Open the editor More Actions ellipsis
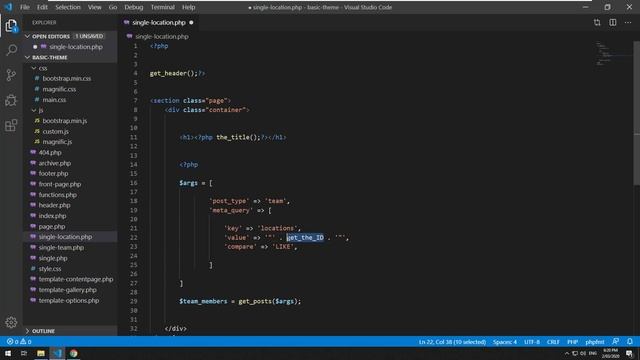 click(628, 22)
